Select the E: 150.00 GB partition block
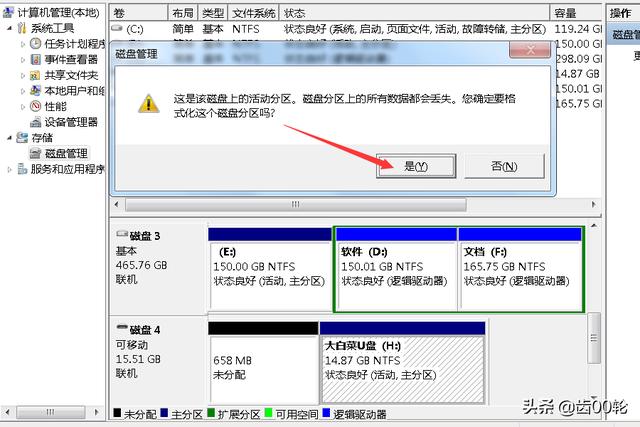 click(270, 270)
